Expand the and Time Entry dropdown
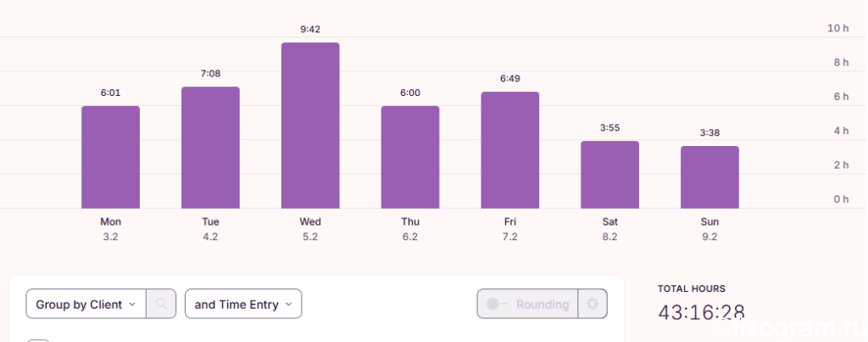 (x=243, y=304)
